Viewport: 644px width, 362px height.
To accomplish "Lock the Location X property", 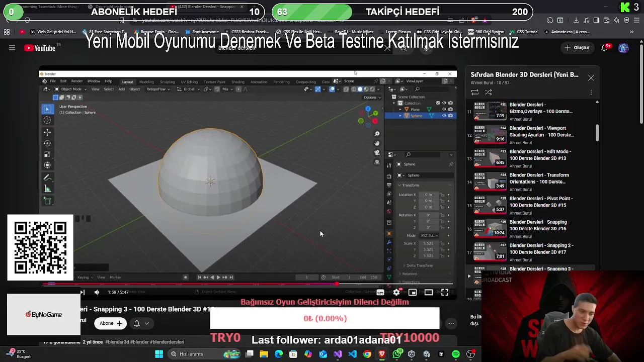I will (442, 195).
